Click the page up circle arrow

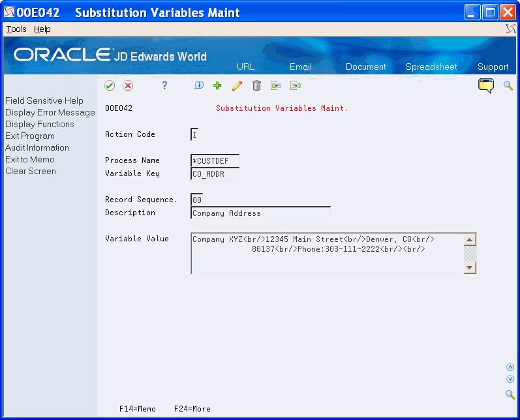pyautogui.click(x=510, y=367)
